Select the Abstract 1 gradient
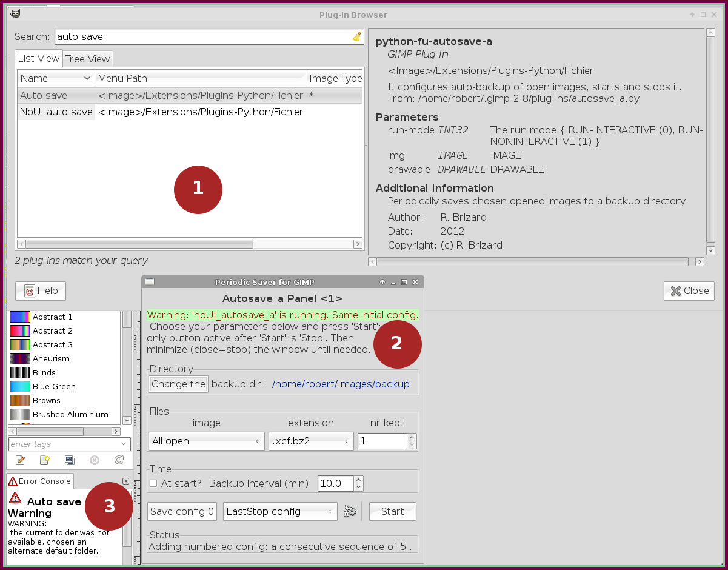728x570 pixels. coord(64,317)
